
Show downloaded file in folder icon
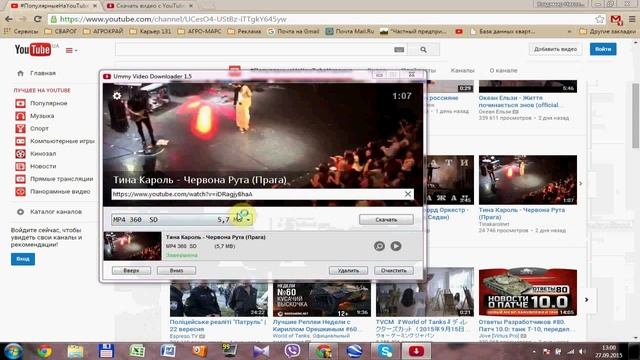click(379, 246)
